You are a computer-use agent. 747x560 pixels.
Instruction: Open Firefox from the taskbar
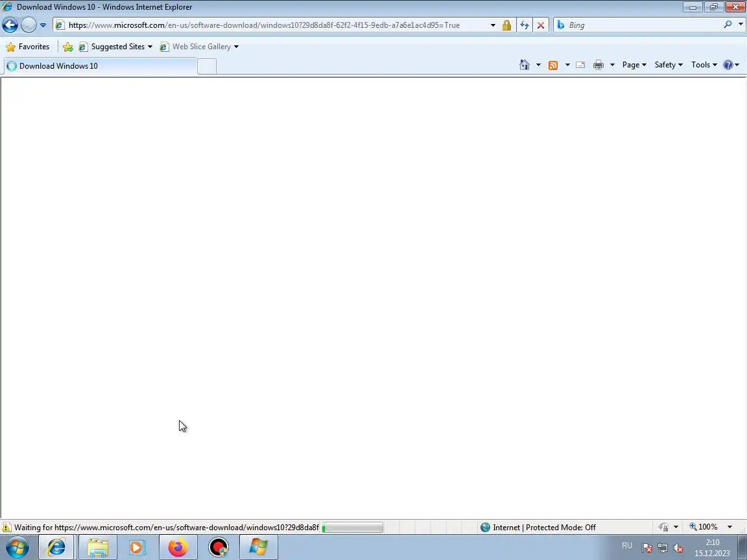(178, 548)
